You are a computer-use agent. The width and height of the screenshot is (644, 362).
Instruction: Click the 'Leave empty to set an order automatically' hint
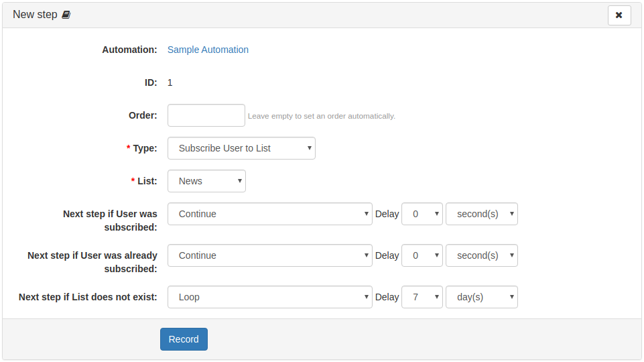[x=322, y=116]
